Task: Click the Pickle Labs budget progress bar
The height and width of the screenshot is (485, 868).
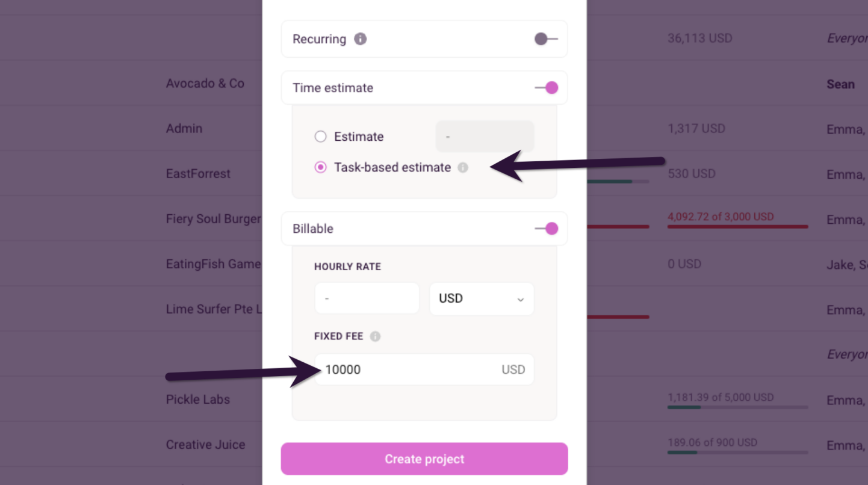Action: tap(737, 406)
